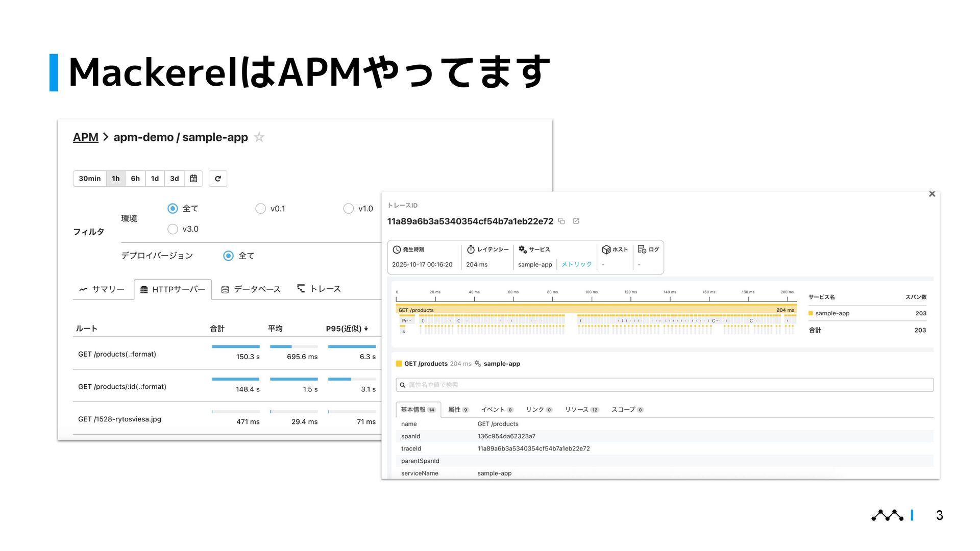Expand the GET /products(.:format) route row
The width and height of the screenshot is (980, 551).
pyautogui.click(x=117, y=354)
